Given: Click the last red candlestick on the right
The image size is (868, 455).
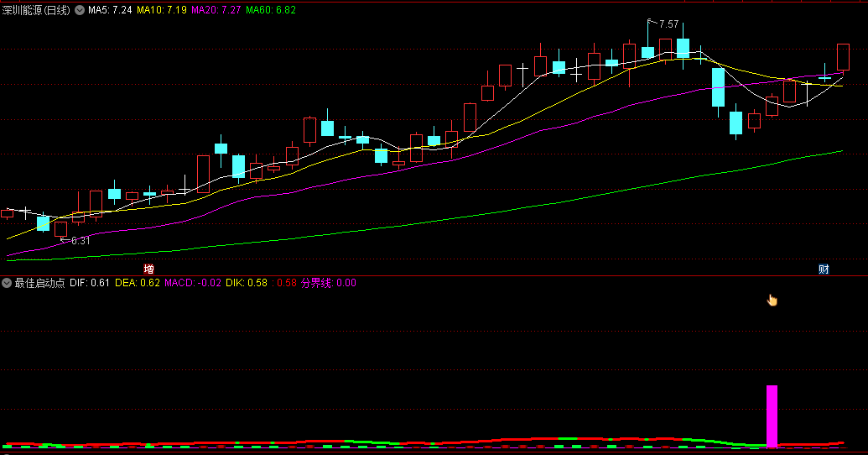Looking at the screenshot, I should (843, 57).
